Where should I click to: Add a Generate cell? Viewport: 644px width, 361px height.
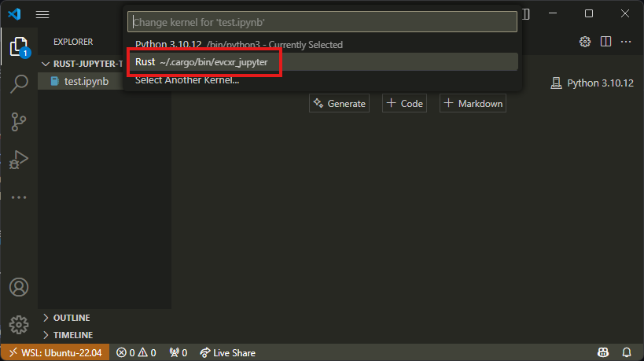(x=339, y=104)
